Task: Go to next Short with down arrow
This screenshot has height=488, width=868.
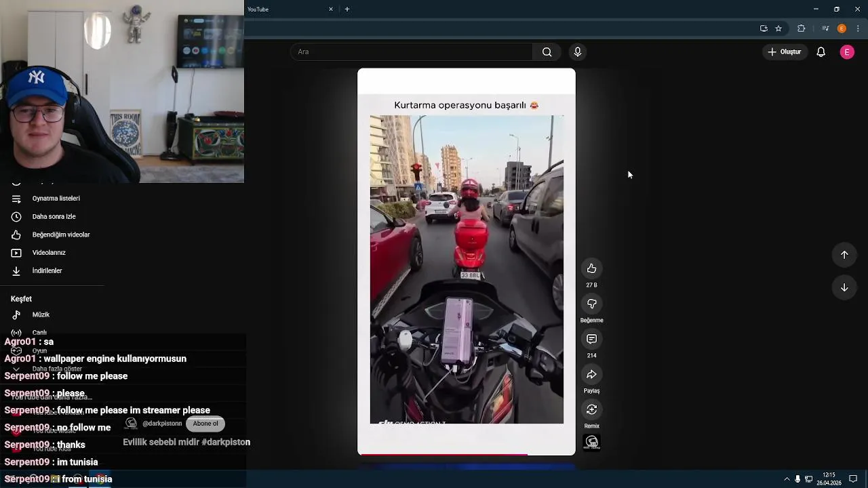Action: tap(844, 287)
